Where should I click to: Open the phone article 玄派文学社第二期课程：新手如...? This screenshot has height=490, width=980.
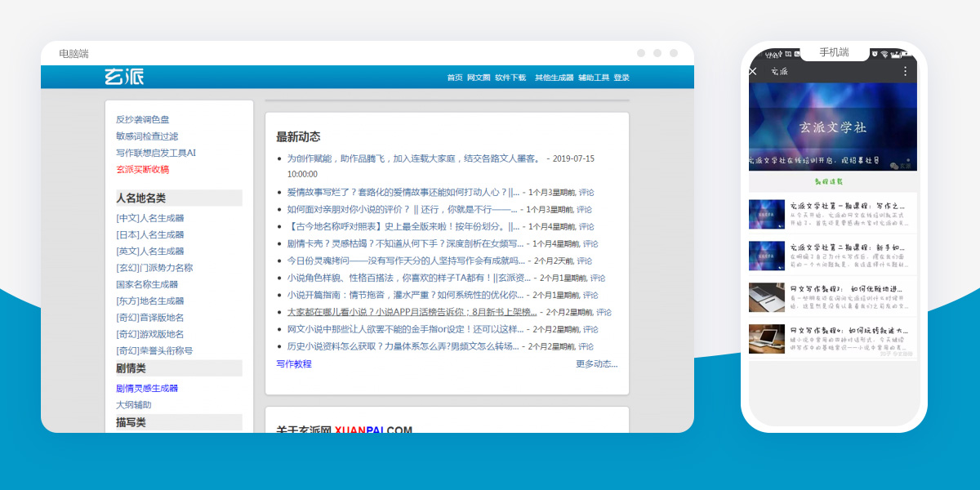(x=848, y=247)
